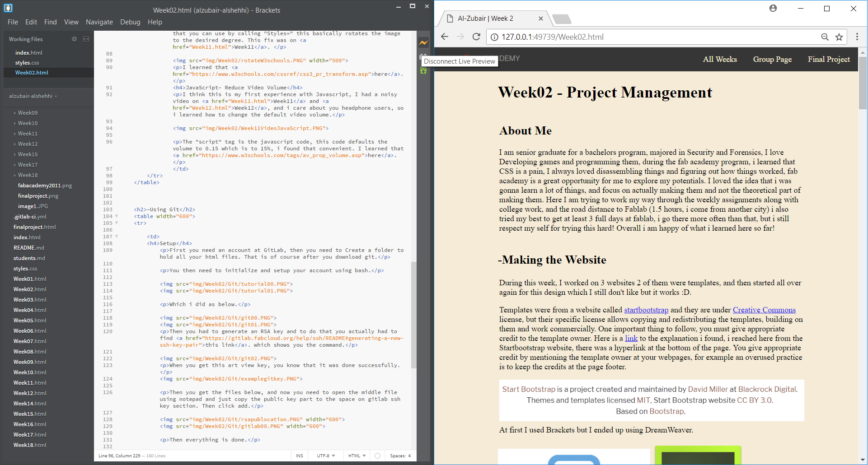The image size is (868, 465).
Task: Bookmark this page with the star icon
Action: (x=839, y=37)
